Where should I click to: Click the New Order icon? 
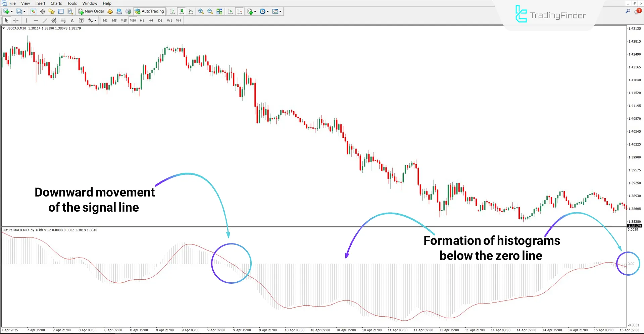[x=81, y=11]
